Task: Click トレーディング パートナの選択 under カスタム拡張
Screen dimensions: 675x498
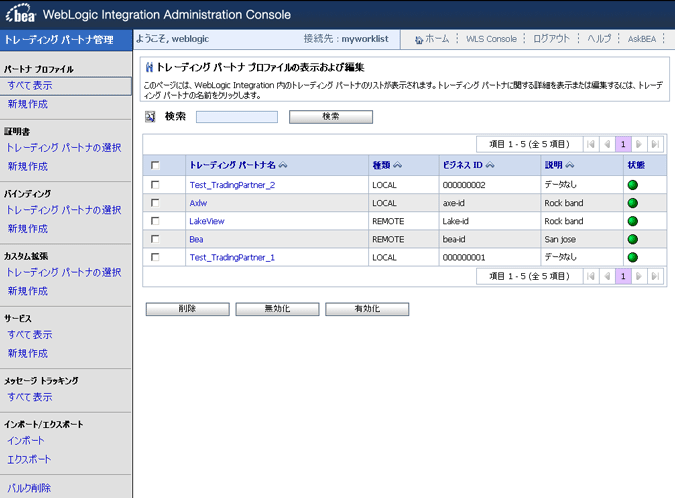Action: (x=64, y=272)
